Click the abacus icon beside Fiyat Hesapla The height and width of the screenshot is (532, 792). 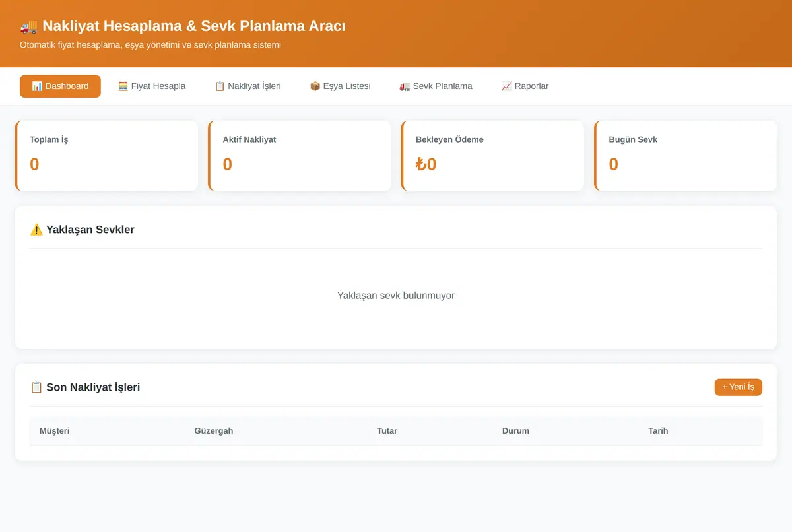coord(123,86)
